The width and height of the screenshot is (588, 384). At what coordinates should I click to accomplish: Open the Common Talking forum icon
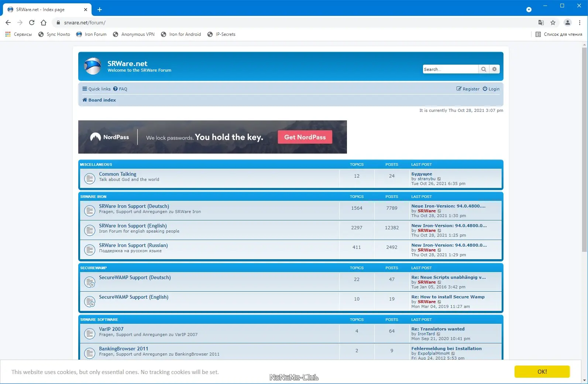tap(89, 179)
